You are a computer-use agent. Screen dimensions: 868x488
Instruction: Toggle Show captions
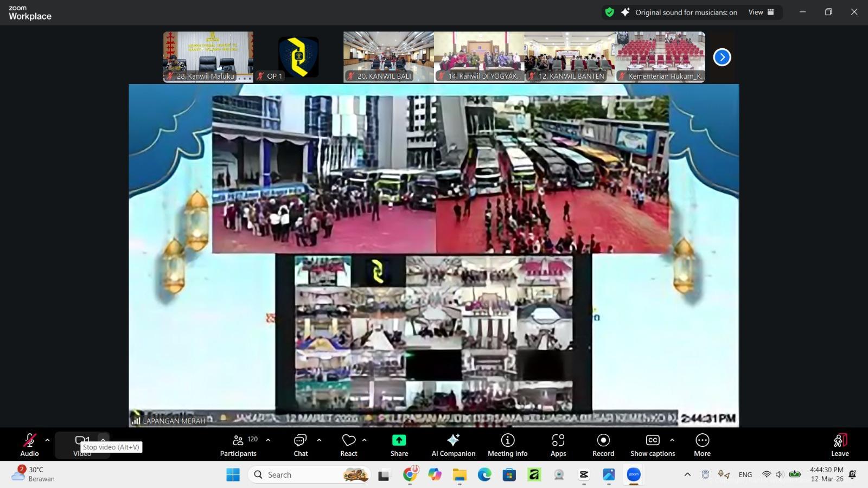[652, 445]
